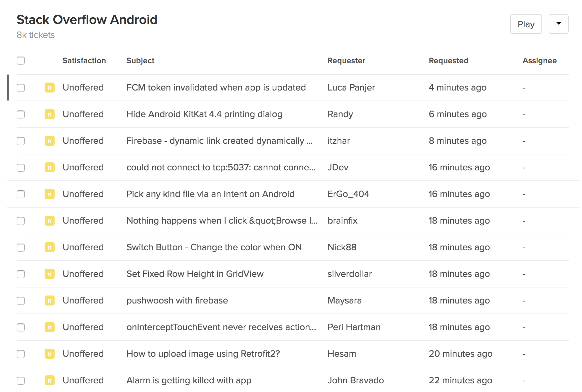Click the Subject column header

tap(140, 61)
